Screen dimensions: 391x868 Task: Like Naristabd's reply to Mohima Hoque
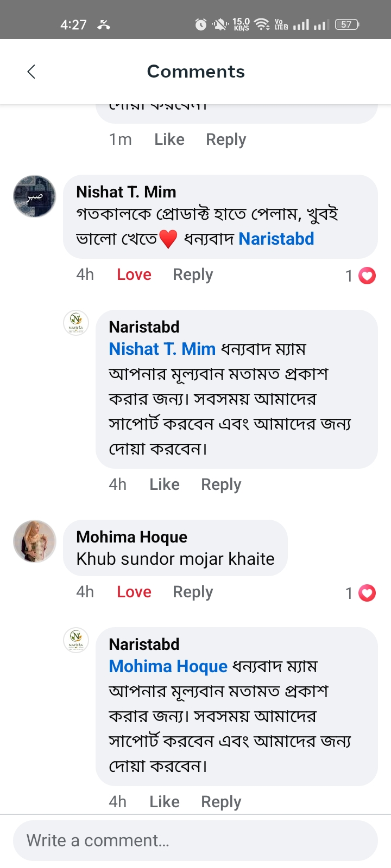point(165,801)
